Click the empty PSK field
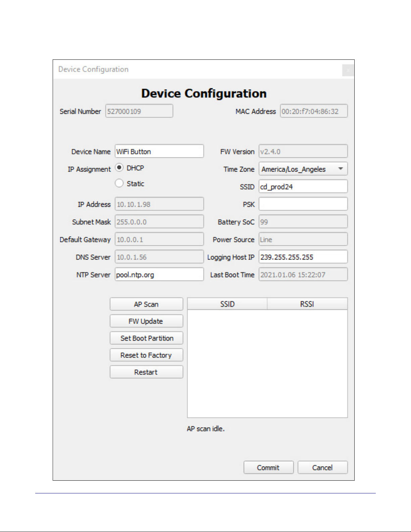 coord(303,204)
